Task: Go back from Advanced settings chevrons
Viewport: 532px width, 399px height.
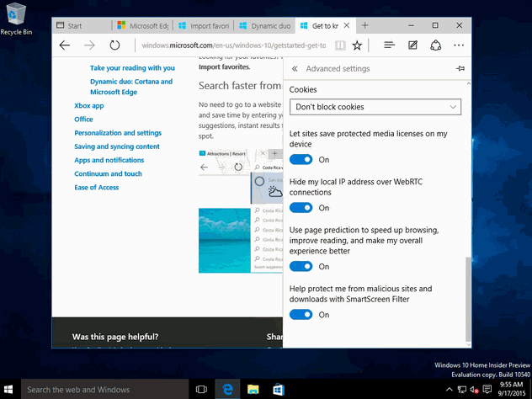Action: [295, 68]
